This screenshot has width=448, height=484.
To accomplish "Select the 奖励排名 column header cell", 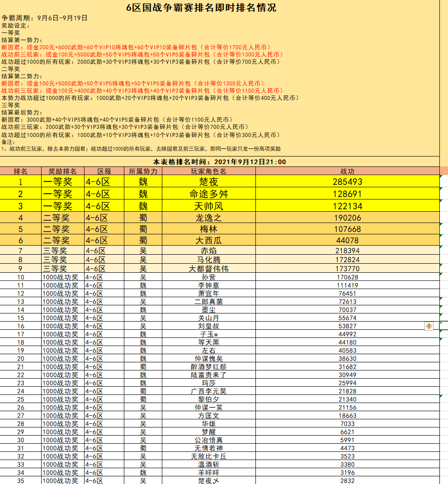I will click(x=63, y=171).
